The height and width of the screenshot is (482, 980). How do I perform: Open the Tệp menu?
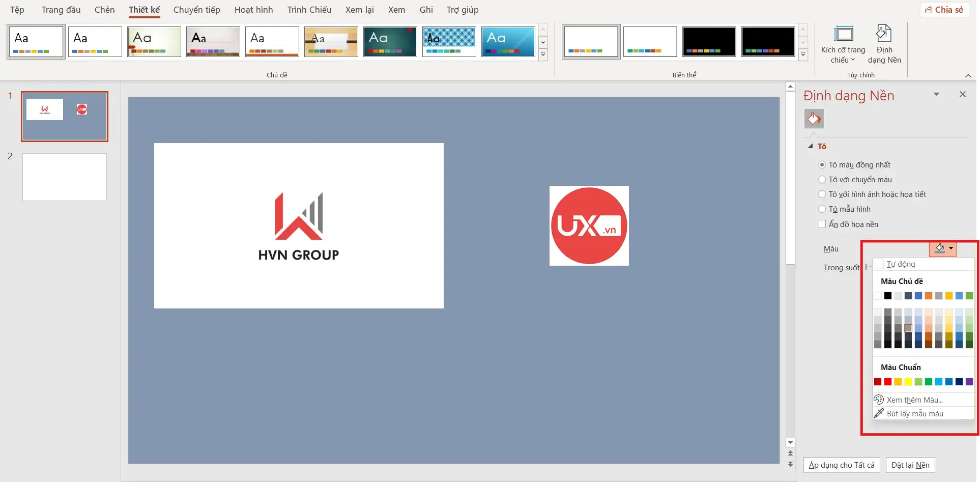(x=17, y=9)
